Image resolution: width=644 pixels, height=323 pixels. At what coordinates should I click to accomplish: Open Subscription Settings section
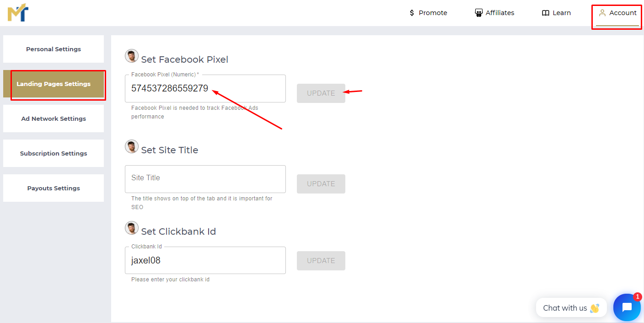[x=54, y=153]
